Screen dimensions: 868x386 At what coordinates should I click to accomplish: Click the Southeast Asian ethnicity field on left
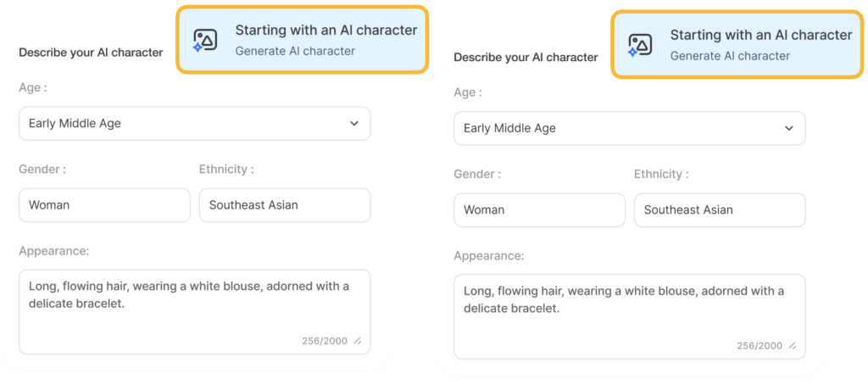pos(285,205)
